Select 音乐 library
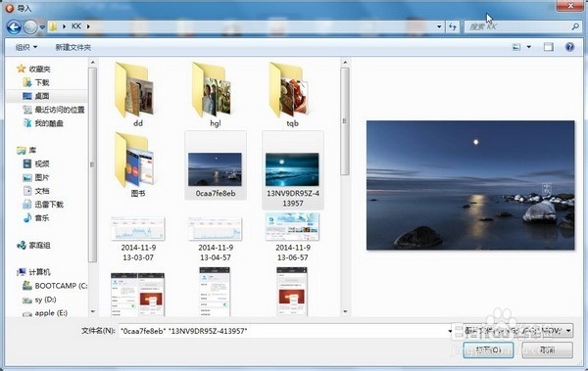This screenshot has height=371, width=588. point(36,217)
